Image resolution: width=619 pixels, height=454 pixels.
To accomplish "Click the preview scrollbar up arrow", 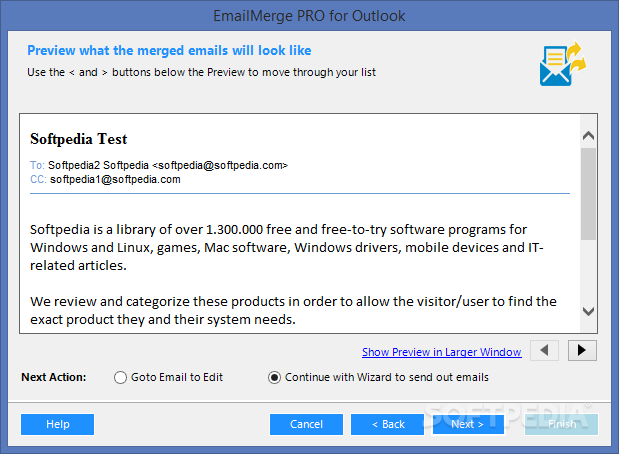I will tap(588, 136).
